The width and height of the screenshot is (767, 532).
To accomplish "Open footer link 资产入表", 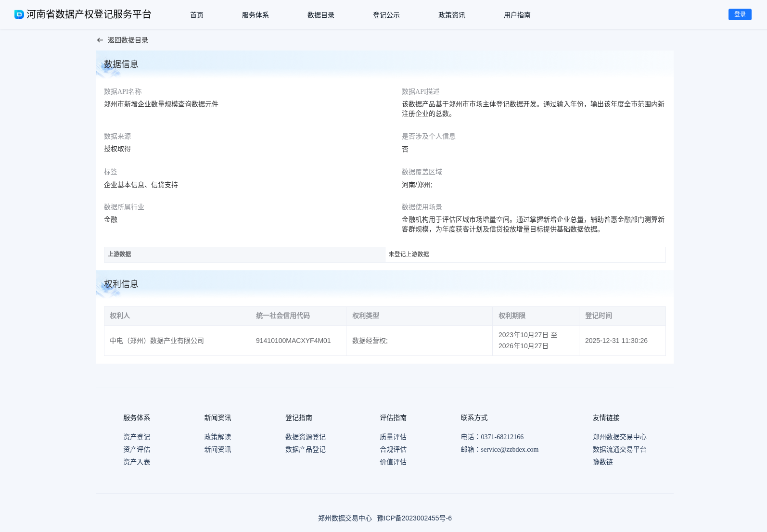I will pos(137,462).
